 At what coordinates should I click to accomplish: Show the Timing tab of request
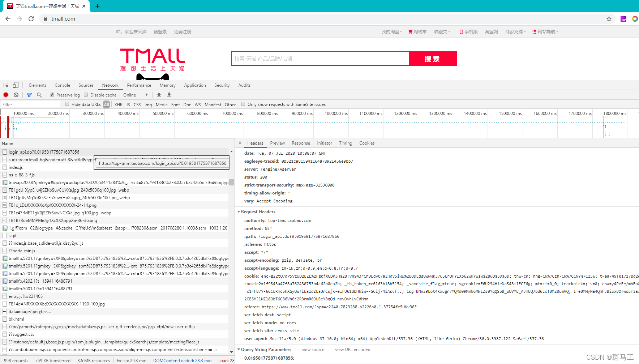point(346,143)
